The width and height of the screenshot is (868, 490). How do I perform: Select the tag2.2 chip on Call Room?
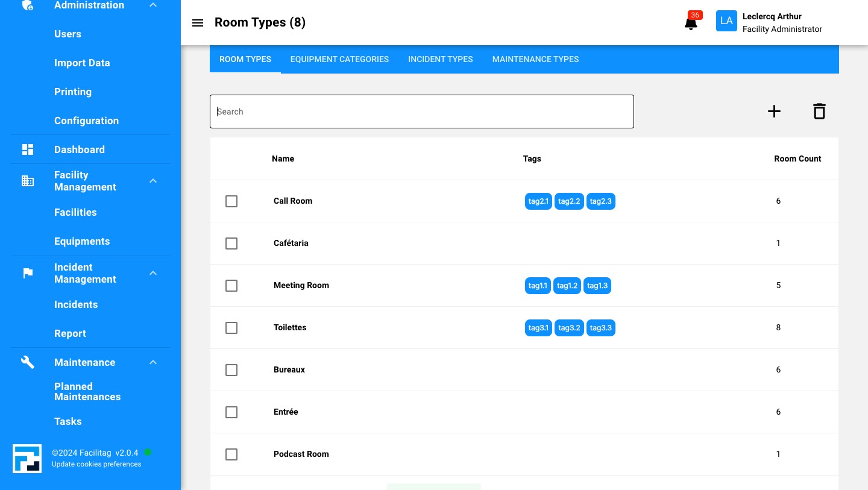coord(569,201)
